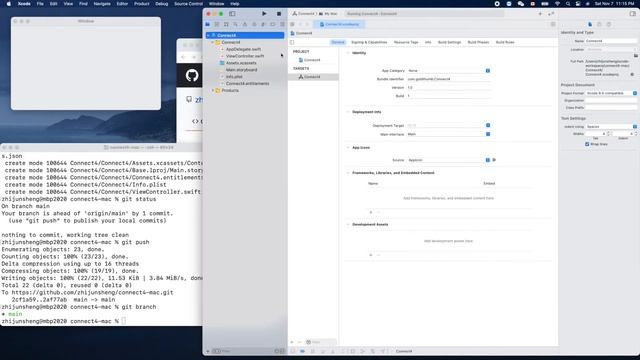Viewport: 640px width, 360px height.
Task: Show the File inspector tab
Action: (x=590, y=24)
